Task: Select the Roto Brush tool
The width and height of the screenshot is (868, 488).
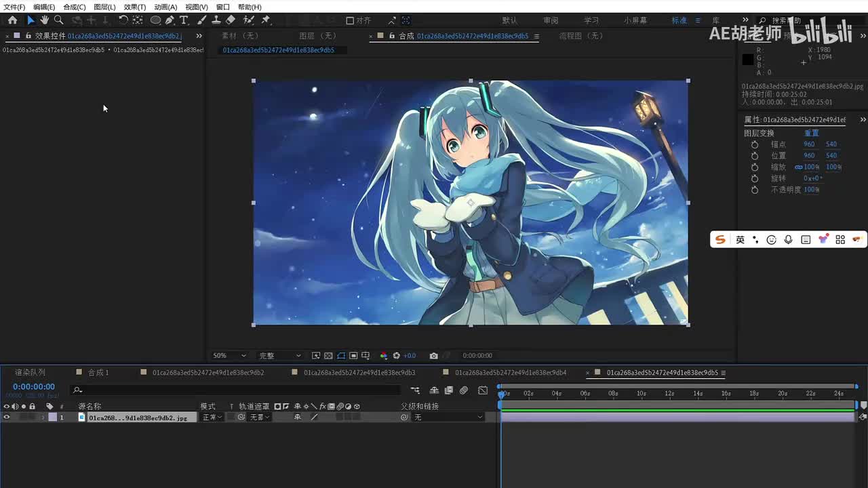Action: [x=249, y=20]
